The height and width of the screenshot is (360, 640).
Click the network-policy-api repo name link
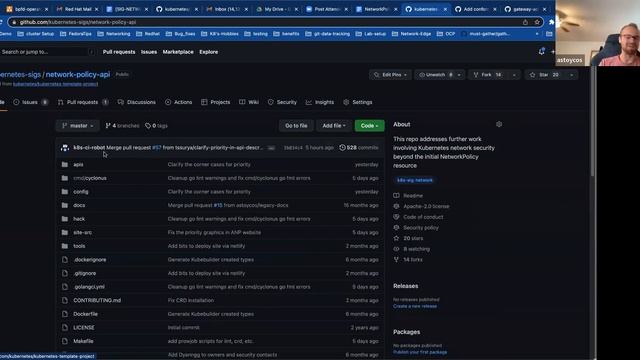click(x=78, y=74)
